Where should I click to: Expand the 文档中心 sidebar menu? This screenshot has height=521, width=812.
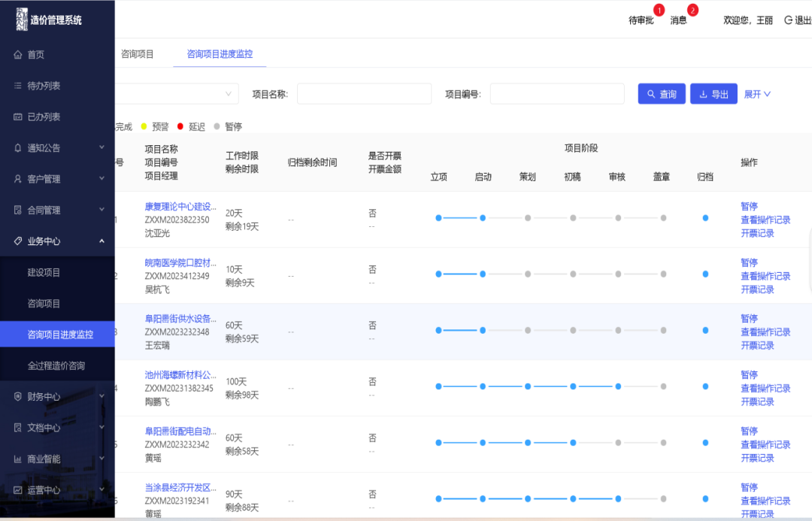[101, 427]
